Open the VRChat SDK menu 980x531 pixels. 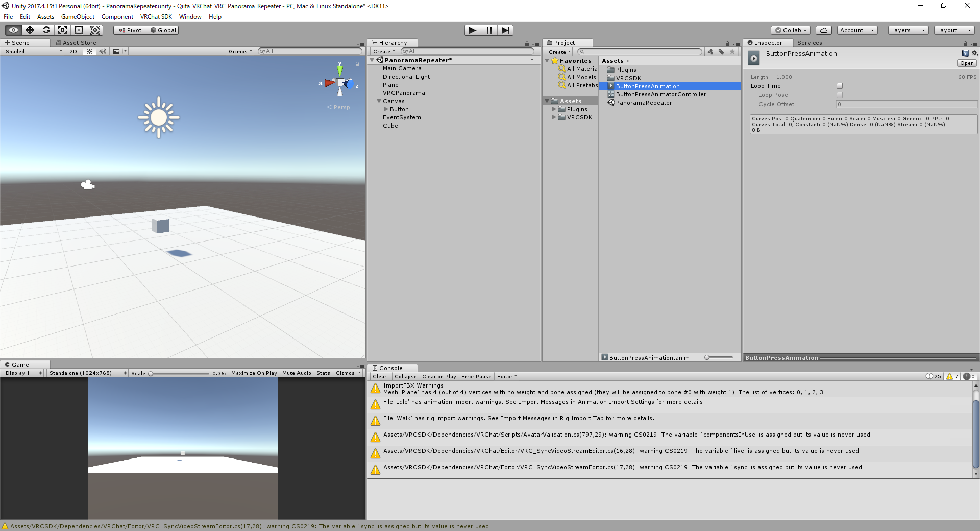coord(156,16)
